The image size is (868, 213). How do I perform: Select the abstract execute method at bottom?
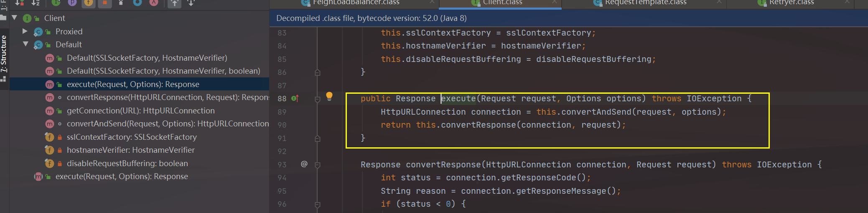click(139, 176)
